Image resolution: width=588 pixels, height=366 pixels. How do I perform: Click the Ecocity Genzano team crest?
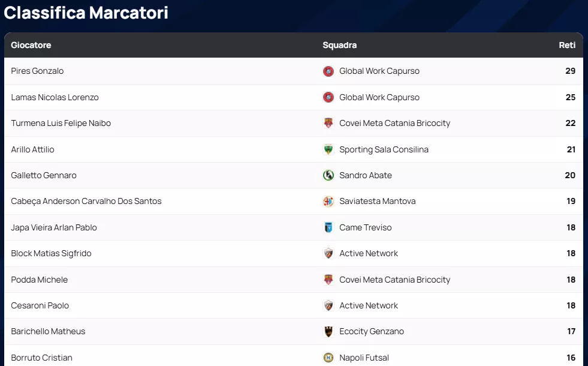[328, 331]
